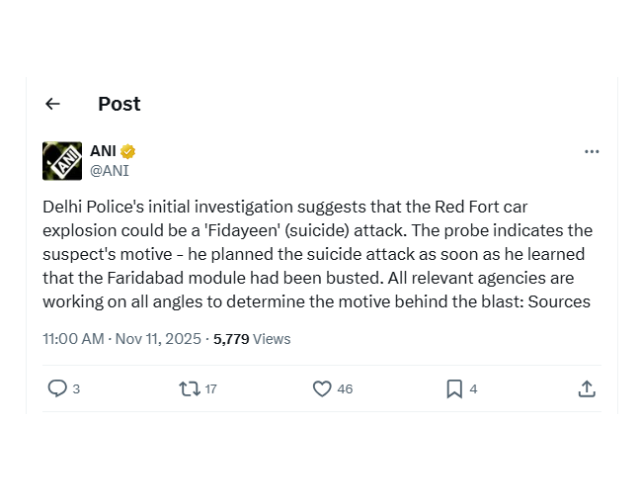This screenshot has width=640, height=480.
Task: Click the reply count 3
Action: (x=77, y=389)
